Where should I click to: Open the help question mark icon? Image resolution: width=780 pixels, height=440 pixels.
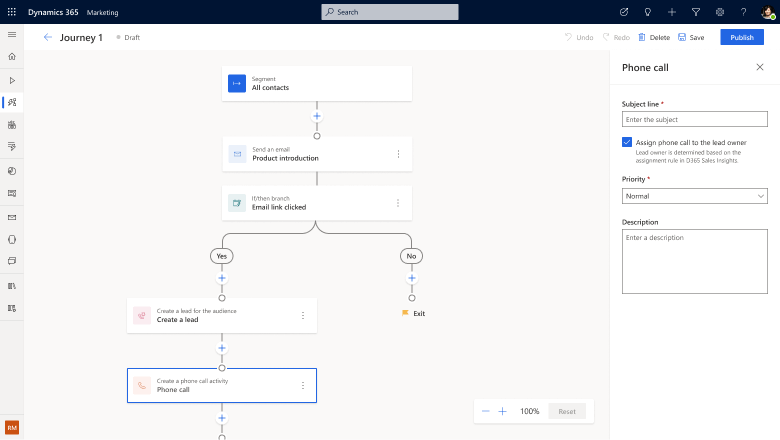743,12
